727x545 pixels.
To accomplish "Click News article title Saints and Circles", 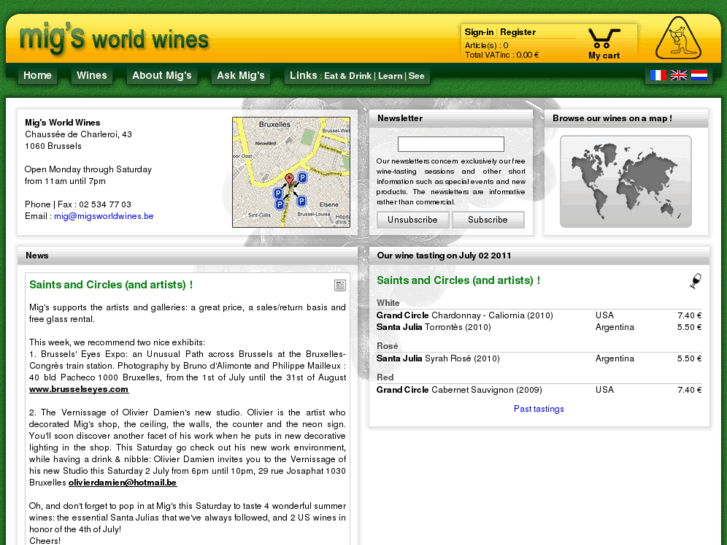I will pos(111,285).
